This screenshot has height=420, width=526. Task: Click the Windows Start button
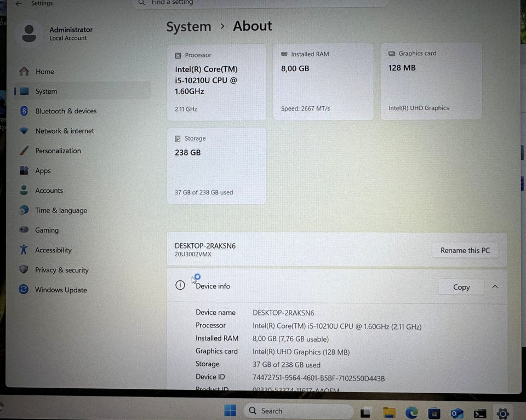(230, 410)
